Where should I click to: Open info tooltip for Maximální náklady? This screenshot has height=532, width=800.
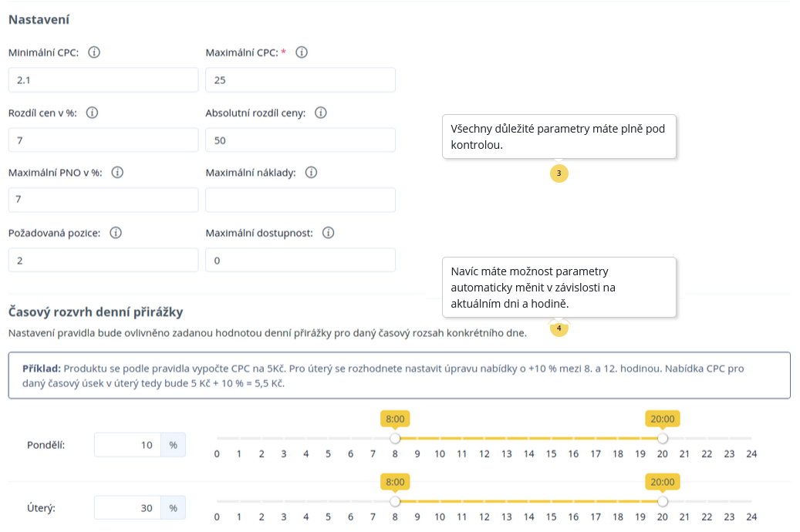(311, 173)
